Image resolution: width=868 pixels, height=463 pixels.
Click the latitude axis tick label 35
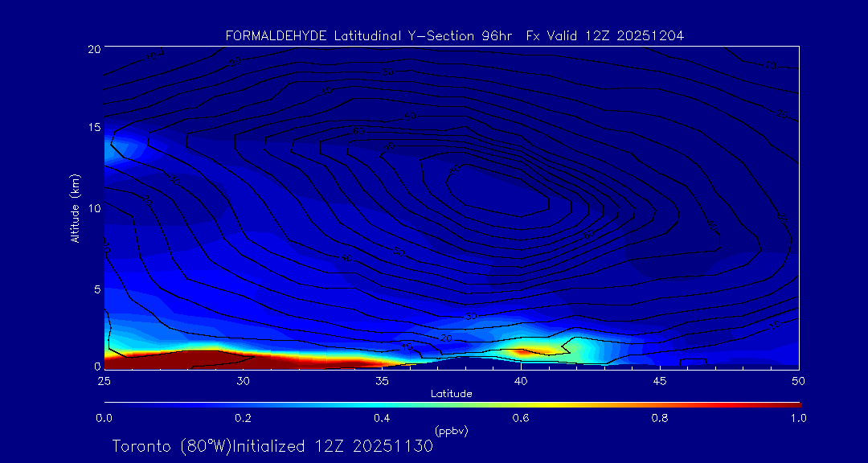coord(382,381)
